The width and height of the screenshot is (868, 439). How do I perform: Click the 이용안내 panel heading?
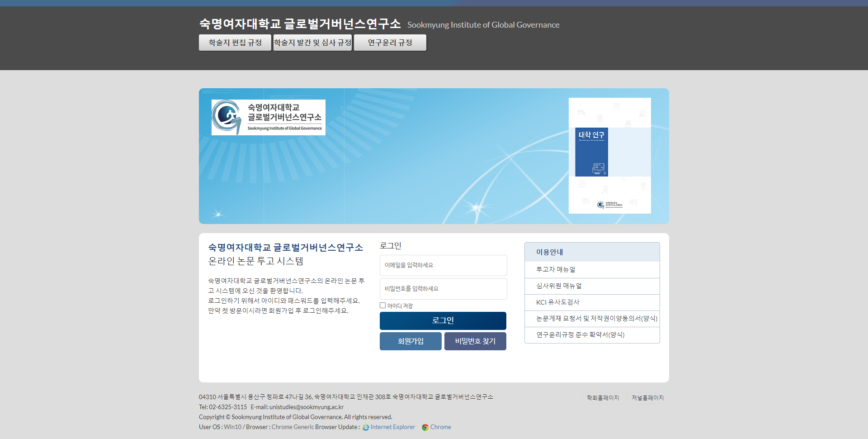click(592, 252)
